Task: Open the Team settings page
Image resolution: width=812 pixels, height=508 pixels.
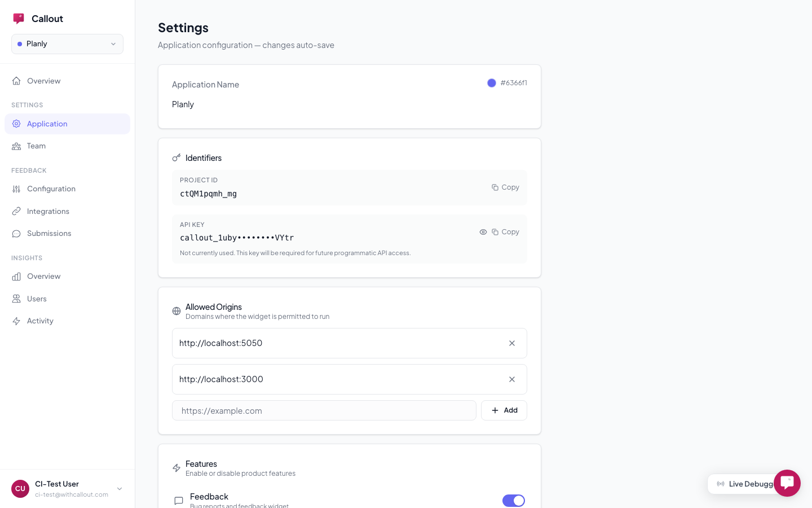Action: tap(37, 146)
